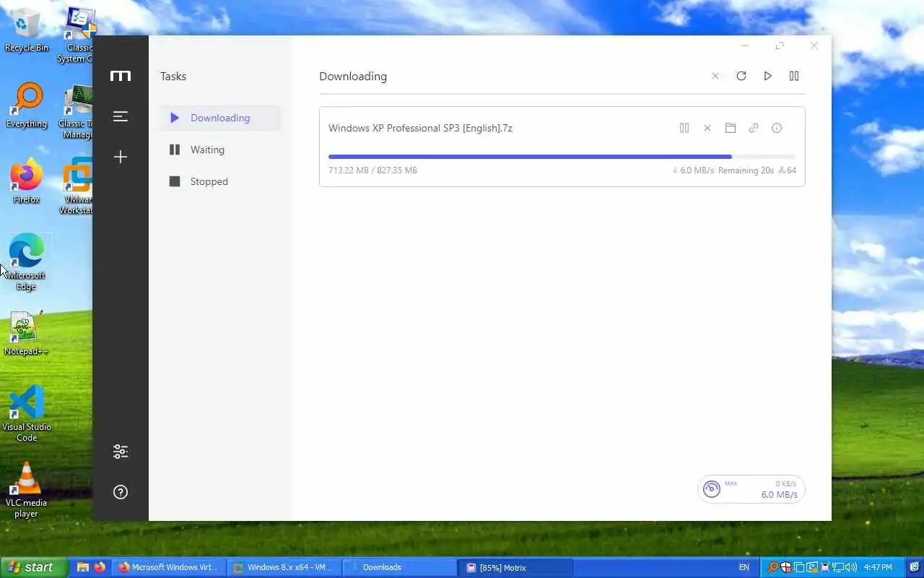924x578 pixels.
Task: Pause all tasks from the toolbar
Action: point(794,76)
